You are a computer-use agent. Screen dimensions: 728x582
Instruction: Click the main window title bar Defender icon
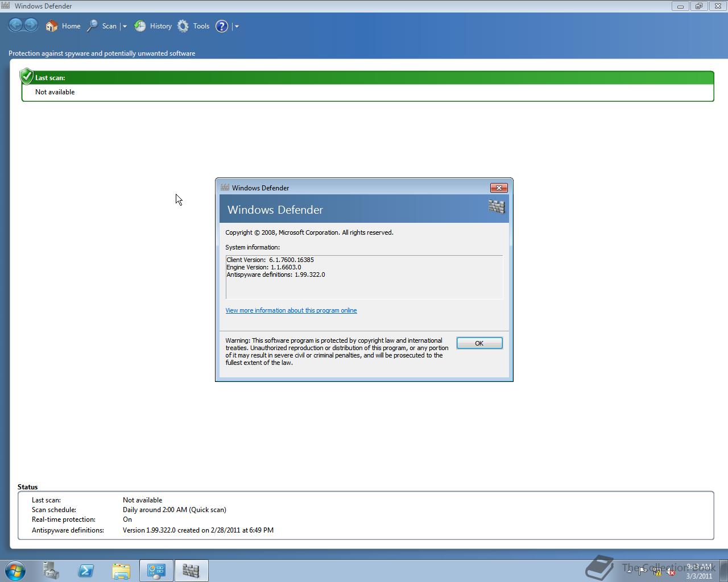[x=6, y=6]
